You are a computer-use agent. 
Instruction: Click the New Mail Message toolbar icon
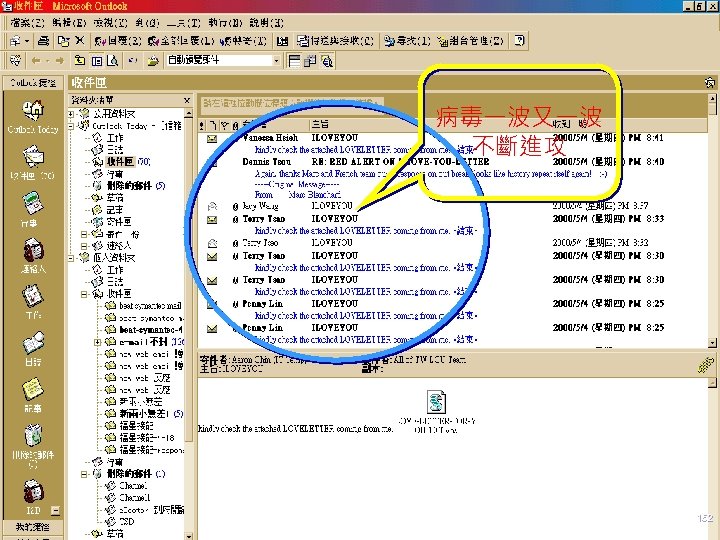click(x=15, y=41)
